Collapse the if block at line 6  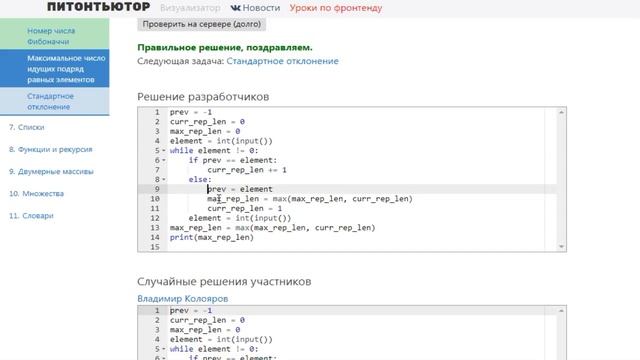(164, 160)
